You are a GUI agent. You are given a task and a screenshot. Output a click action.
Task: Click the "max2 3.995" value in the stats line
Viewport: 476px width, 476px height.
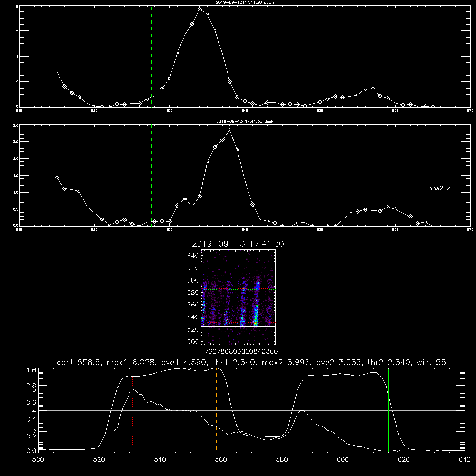click(285, 362)
